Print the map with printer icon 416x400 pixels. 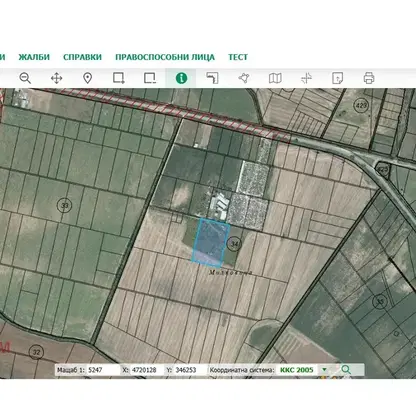pos(369,78)
